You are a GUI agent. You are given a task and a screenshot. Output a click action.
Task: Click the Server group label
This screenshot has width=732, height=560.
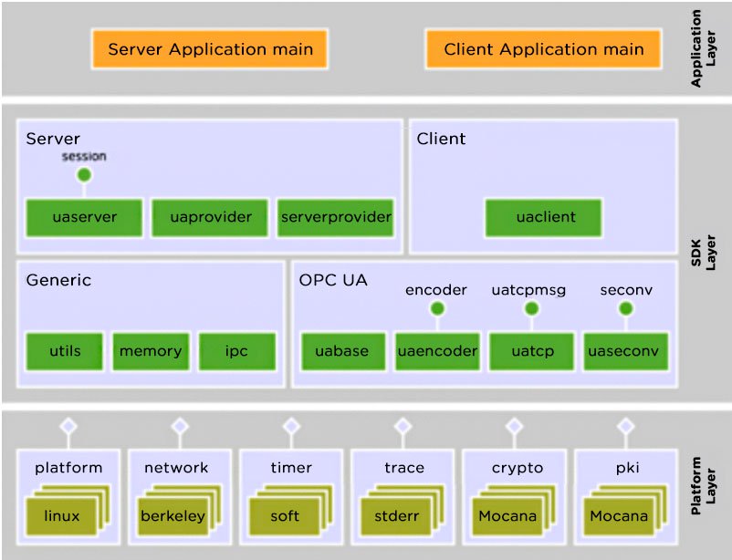[x=53, y=139]
